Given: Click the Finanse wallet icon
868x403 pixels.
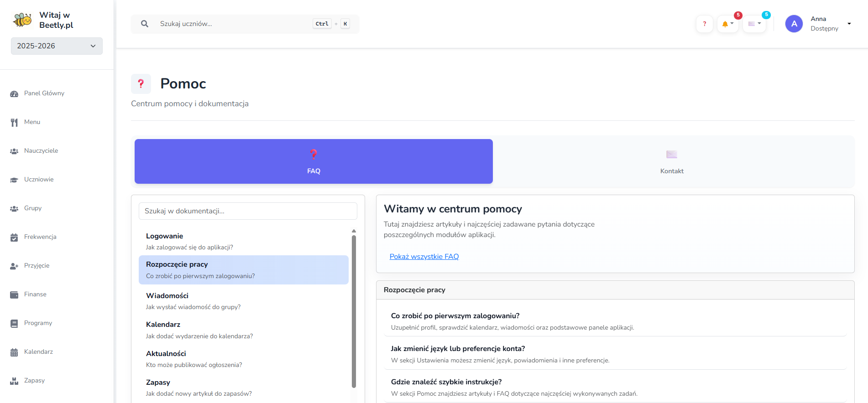Looking at the screenshot, I should coord(14,294).
